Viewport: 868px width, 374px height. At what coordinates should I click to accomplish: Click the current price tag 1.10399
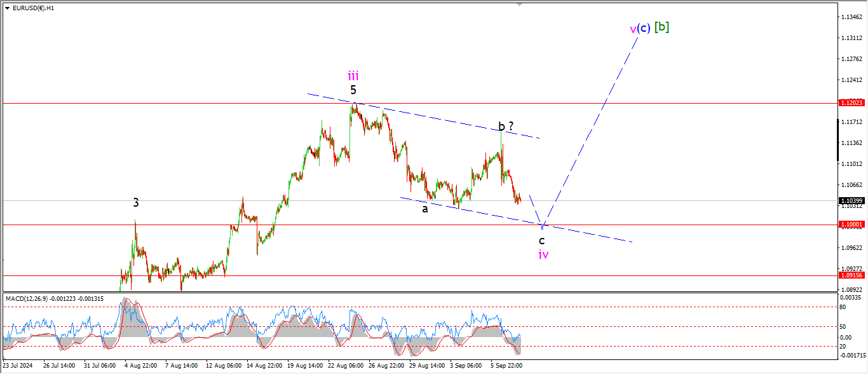(x=851, y=200)
